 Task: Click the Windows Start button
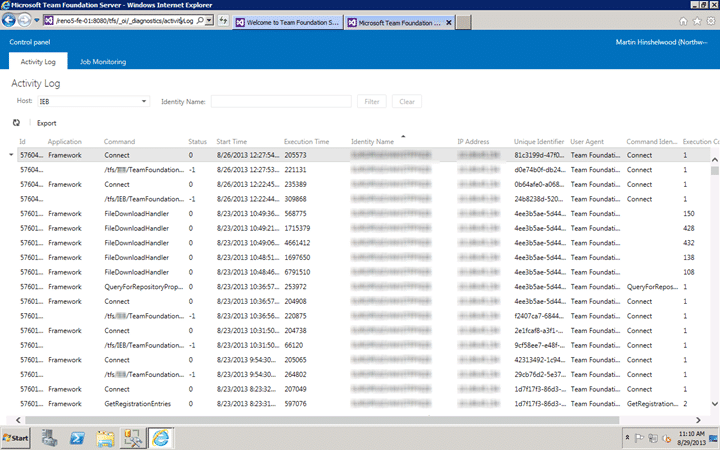click(x=16, y=438)
